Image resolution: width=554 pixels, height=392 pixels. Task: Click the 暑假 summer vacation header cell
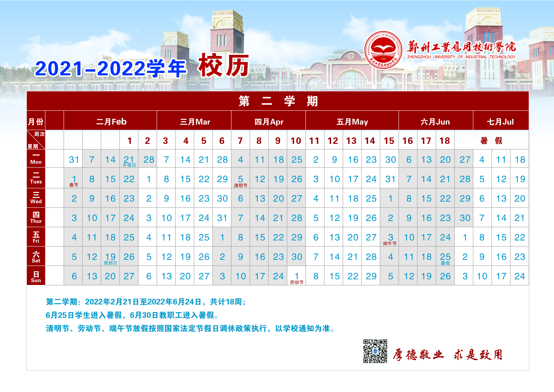click(x=491, y=141)
